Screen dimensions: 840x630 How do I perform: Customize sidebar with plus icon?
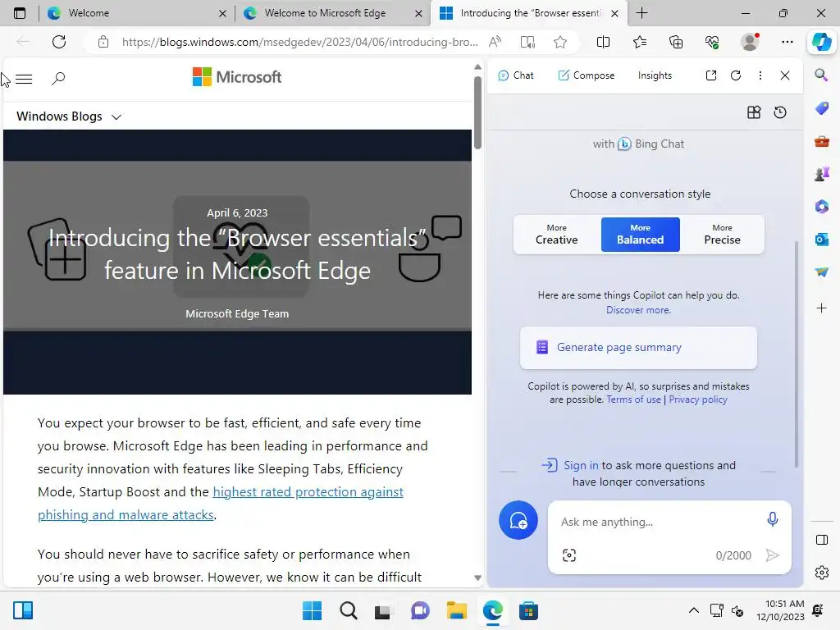tap(821, 308)
